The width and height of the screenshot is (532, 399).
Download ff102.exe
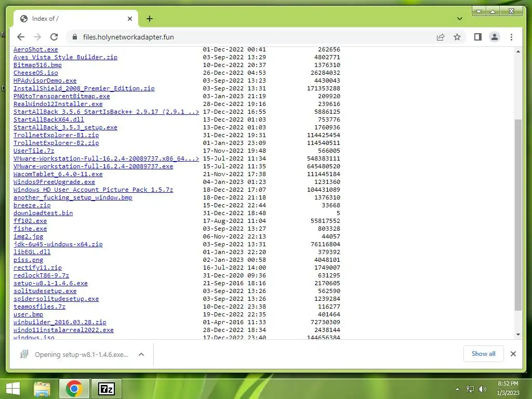pyautogui.click(x=30, y=221)
